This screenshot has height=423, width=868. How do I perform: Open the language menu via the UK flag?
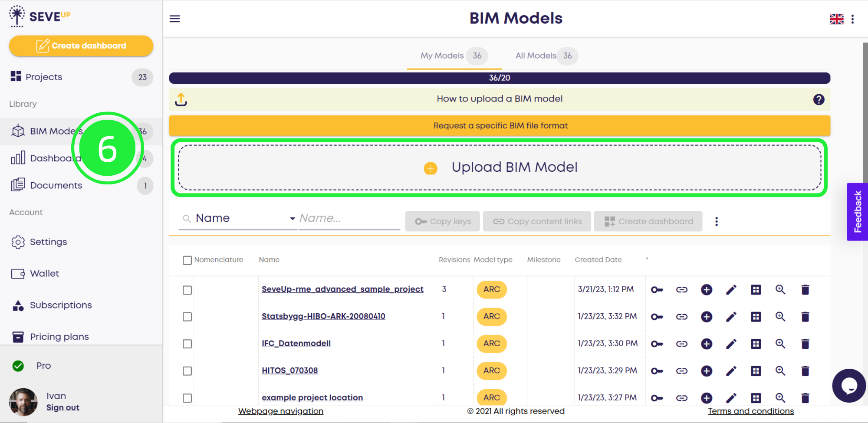coord(836,19)
